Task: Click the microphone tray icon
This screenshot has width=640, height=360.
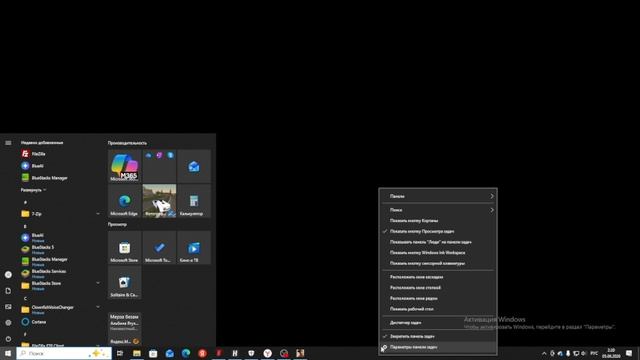Action: pyautogui.click(x=568, y=353)
